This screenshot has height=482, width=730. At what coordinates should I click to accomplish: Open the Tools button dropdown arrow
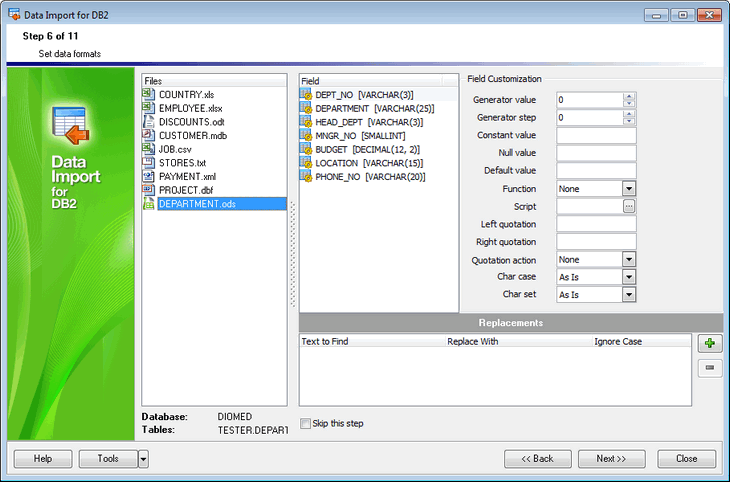[143, 459]
